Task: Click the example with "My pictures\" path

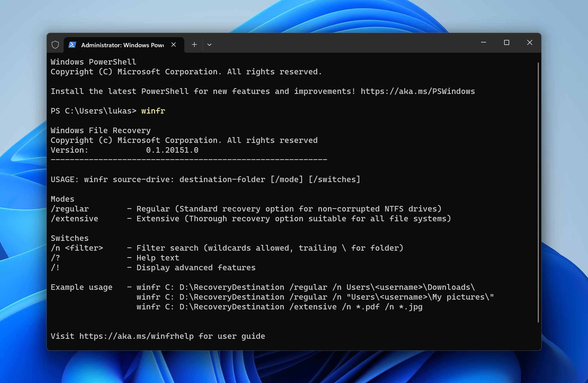Action: point(315,297)
